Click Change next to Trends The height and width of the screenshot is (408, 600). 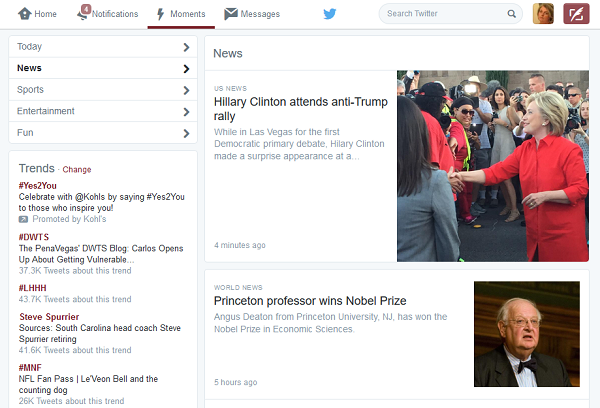(77, 170)
